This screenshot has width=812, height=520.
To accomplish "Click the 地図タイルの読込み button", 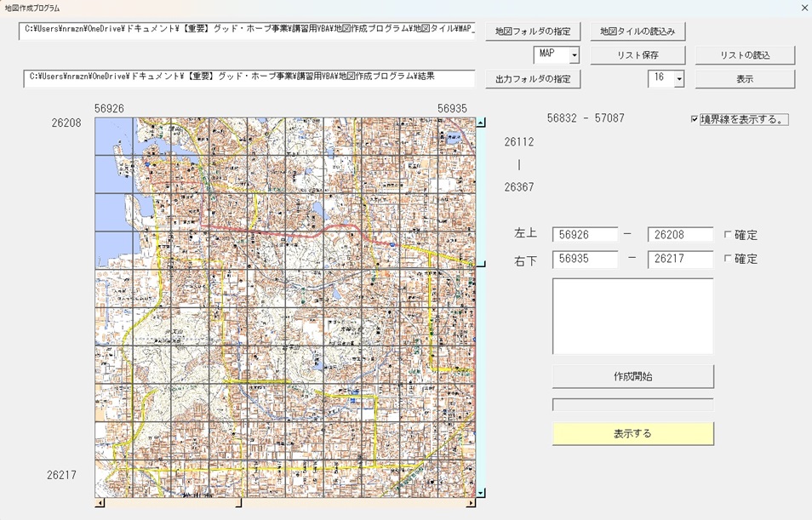I will 638,31.
